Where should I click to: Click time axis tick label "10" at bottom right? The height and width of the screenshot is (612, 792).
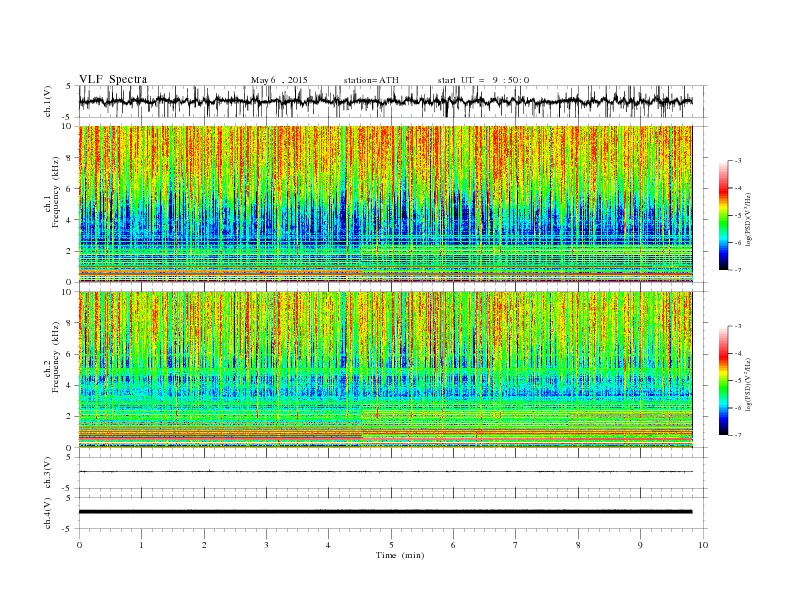[x=703, y=545]
